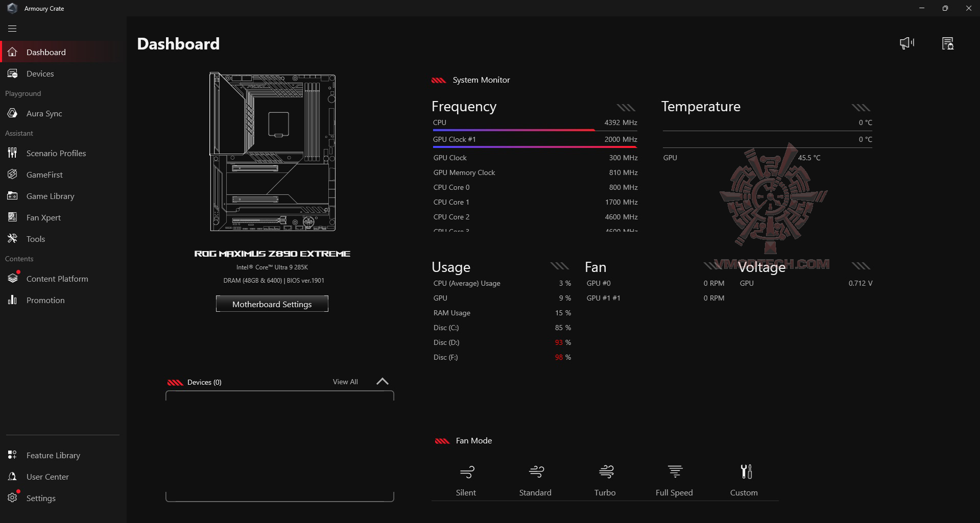Click the Custom fan mode icon
The height and width of the screenshot is (523, 980).
coord(746,472)
